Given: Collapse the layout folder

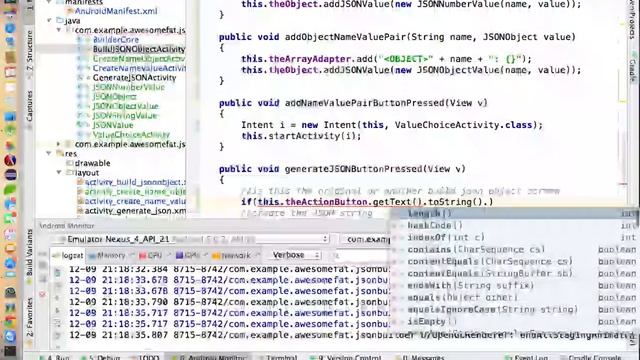Looking at the screenshot, I should tap(59, 173).
